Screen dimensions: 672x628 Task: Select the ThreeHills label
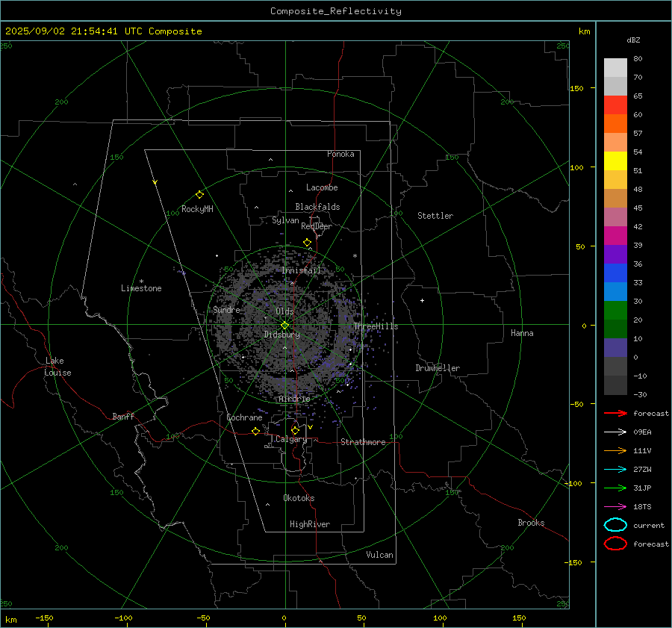(376, 326)
